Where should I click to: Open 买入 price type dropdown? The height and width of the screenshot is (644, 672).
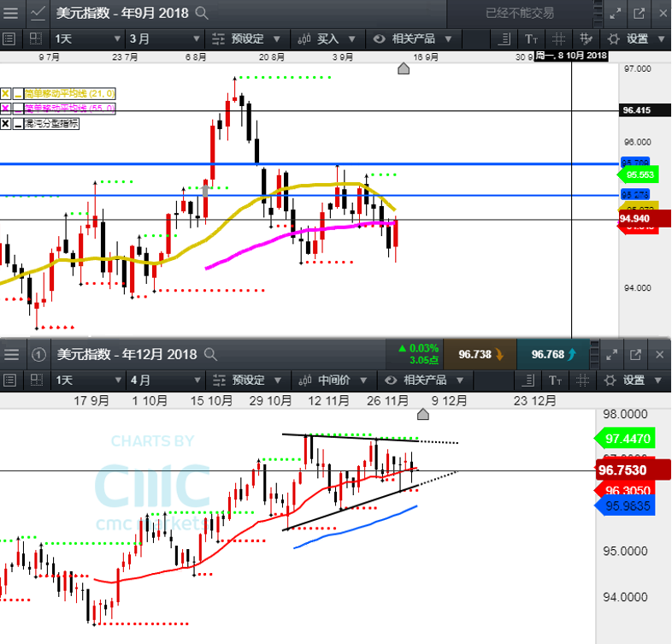(x=327, y=39)
